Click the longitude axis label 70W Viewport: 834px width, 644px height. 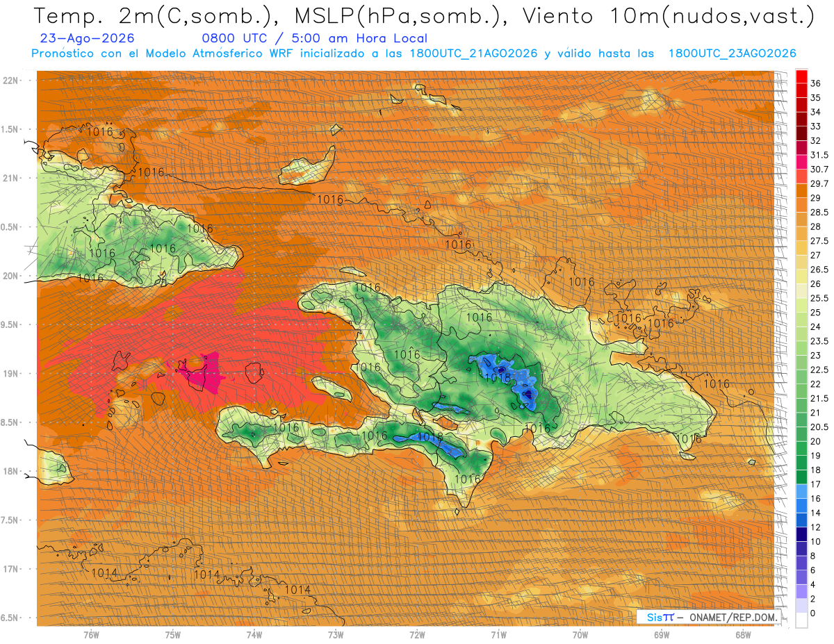pyautogui.click(x=580, y=635)
